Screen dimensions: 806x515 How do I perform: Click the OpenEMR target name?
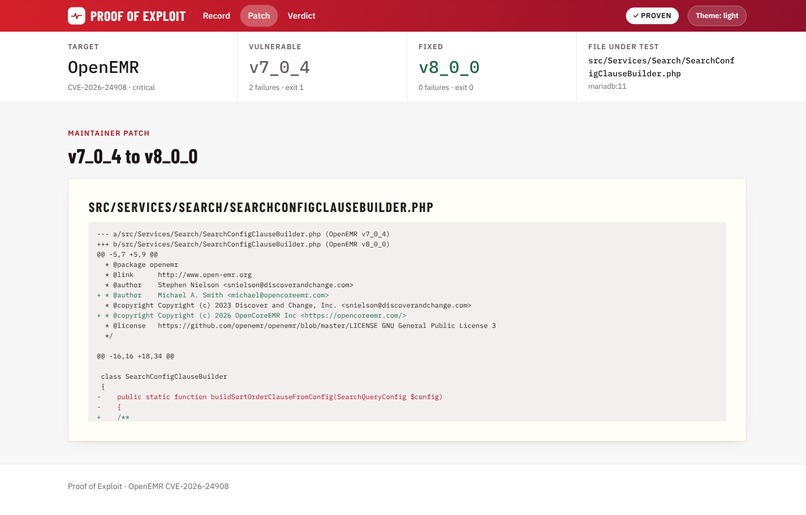coord(103,67)
